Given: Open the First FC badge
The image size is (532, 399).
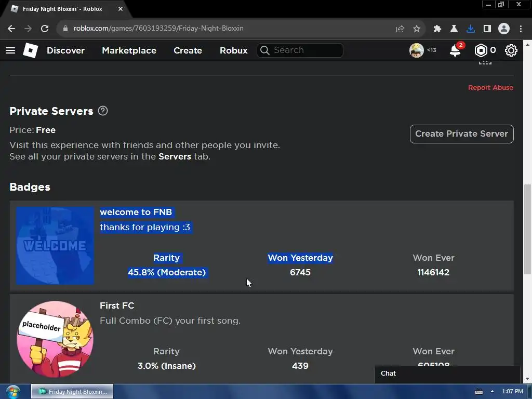Looking at the screenshot, I should (117, 305).
